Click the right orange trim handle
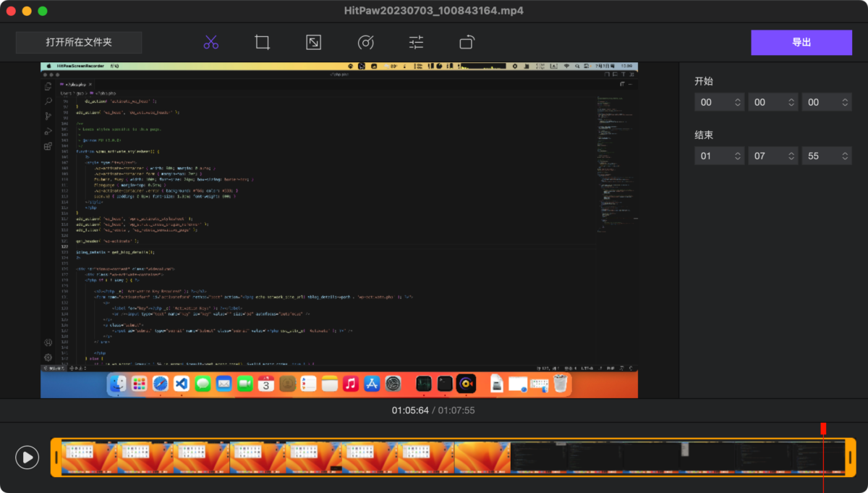 [851, 457]
